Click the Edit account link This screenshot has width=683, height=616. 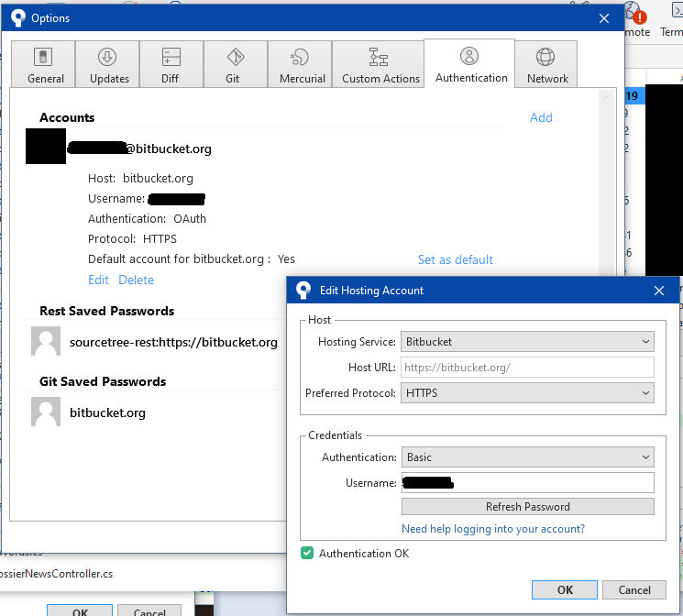pyautogui.click(x=98, y=280)
